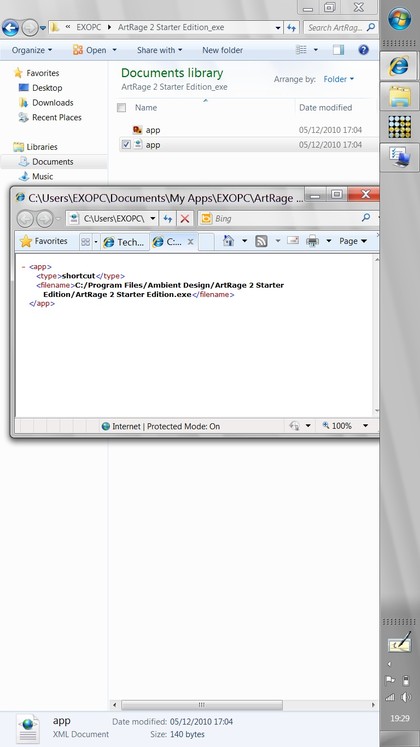Screen dimensions: 420x747
Task: Open the Arrange by Folder dropdown
Action: point(339,79)
